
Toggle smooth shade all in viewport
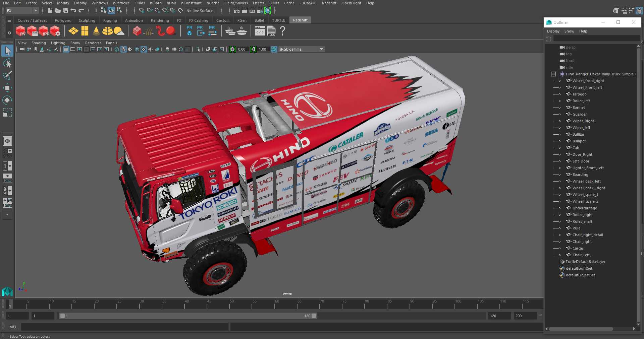pyautogui.click(x=123, y=49)
